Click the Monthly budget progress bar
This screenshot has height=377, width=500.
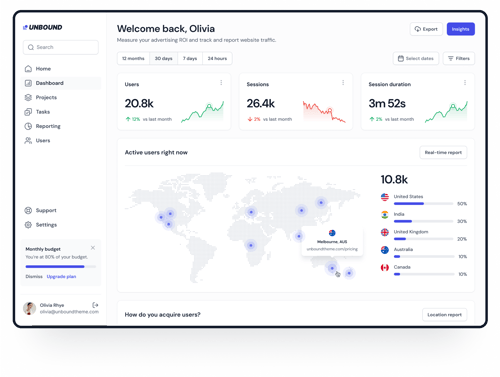(x=61, y=267)
